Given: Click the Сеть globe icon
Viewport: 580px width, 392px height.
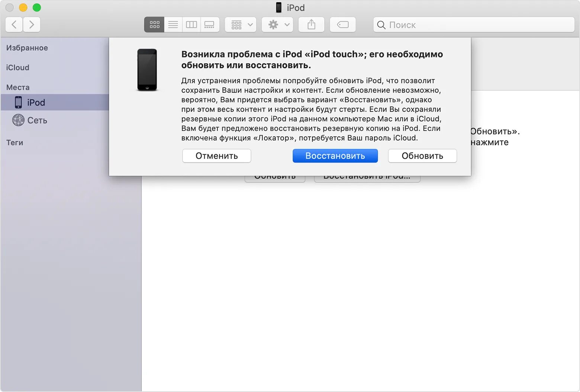Looking at the screenshot, I should coord(18,120).
